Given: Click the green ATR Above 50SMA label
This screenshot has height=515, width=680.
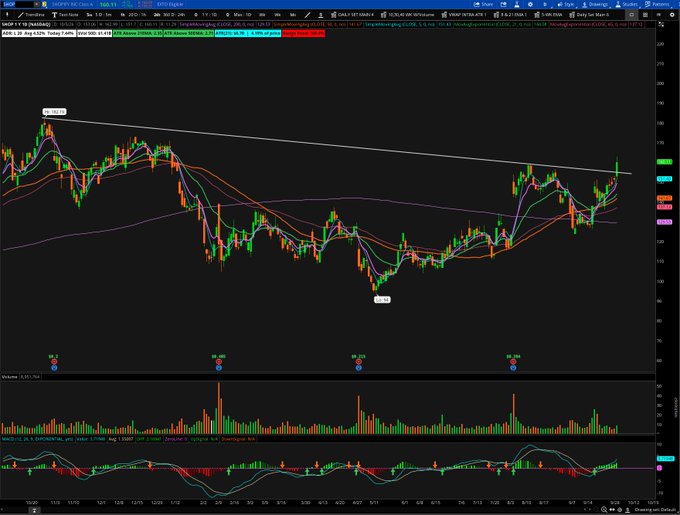Looking at the screenshot, I should pos(189,33).
